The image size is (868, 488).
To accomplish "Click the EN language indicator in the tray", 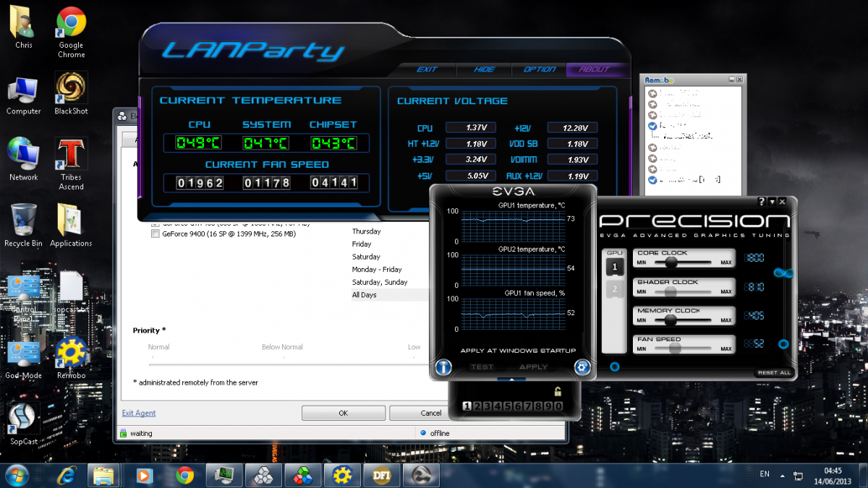I will (x=765, y=474).
